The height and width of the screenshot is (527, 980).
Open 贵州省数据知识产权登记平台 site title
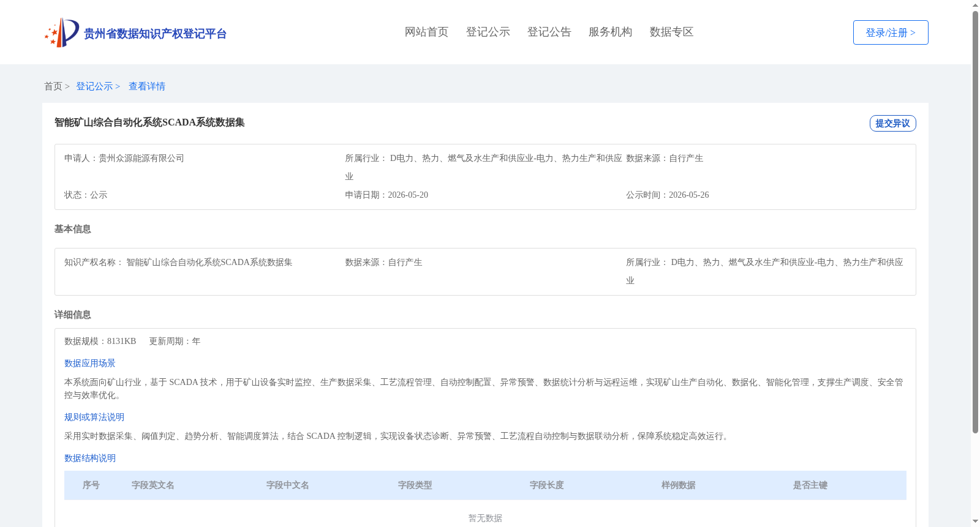155,34
